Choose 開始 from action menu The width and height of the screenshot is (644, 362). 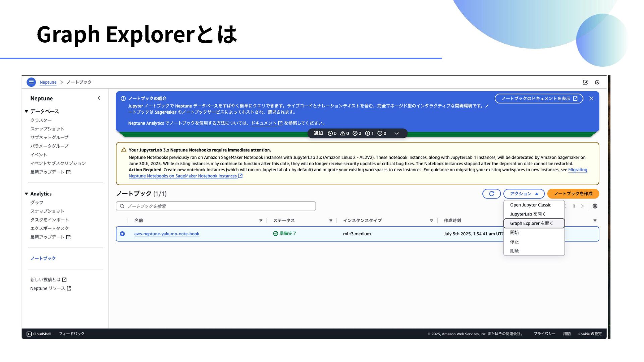[x=534, y=233]
